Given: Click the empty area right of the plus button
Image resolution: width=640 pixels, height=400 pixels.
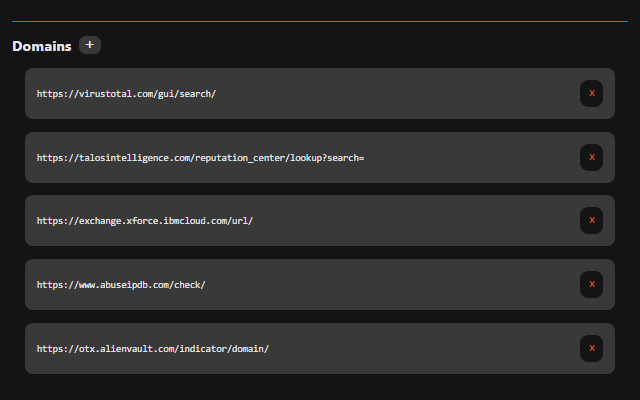Looking at the screenshot, I should click(350, 46).
